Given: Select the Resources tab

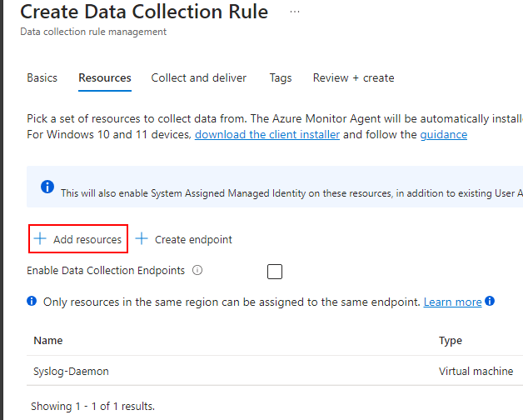Looking at the screenshot, I should pyautogui.click(x=105, y=77).
